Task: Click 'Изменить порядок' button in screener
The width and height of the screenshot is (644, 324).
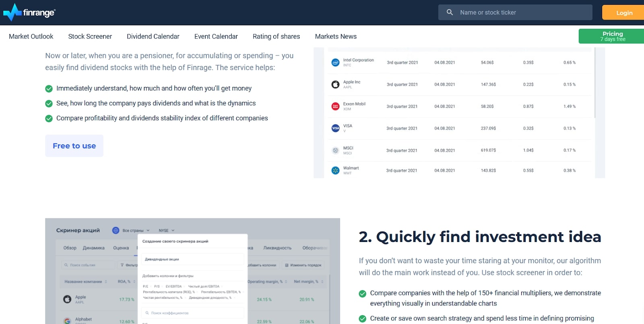Action: tap(303, 265)
